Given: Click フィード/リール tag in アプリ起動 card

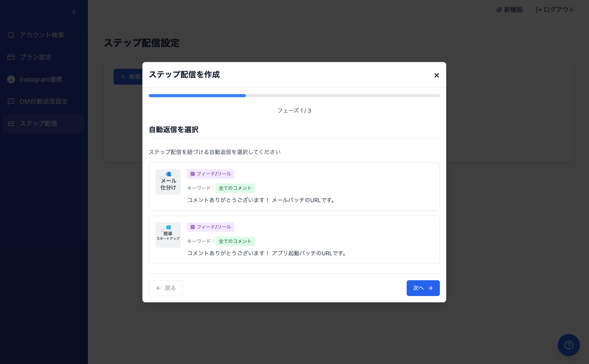Looking at the screenshot, I should tap(211, 227).
